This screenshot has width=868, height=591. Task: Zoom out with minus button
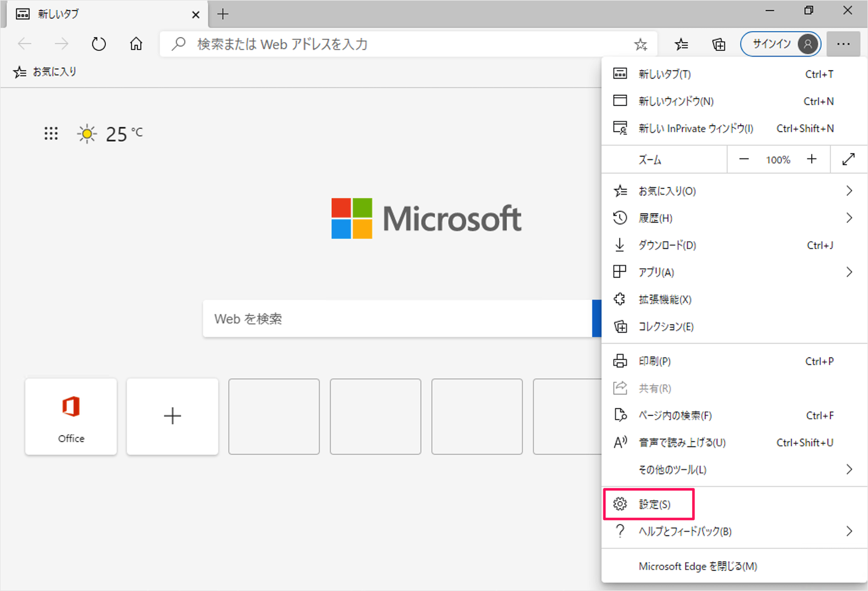(744, 160)
